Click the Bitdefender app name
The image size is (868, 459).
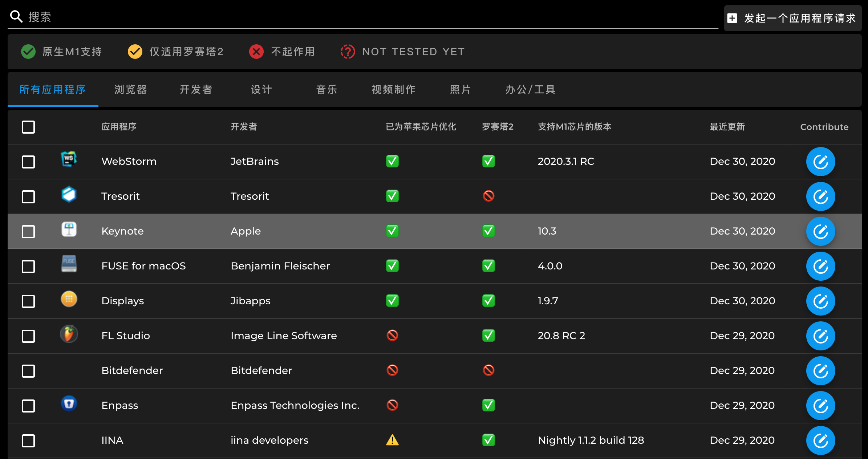[x=132, y=370]
